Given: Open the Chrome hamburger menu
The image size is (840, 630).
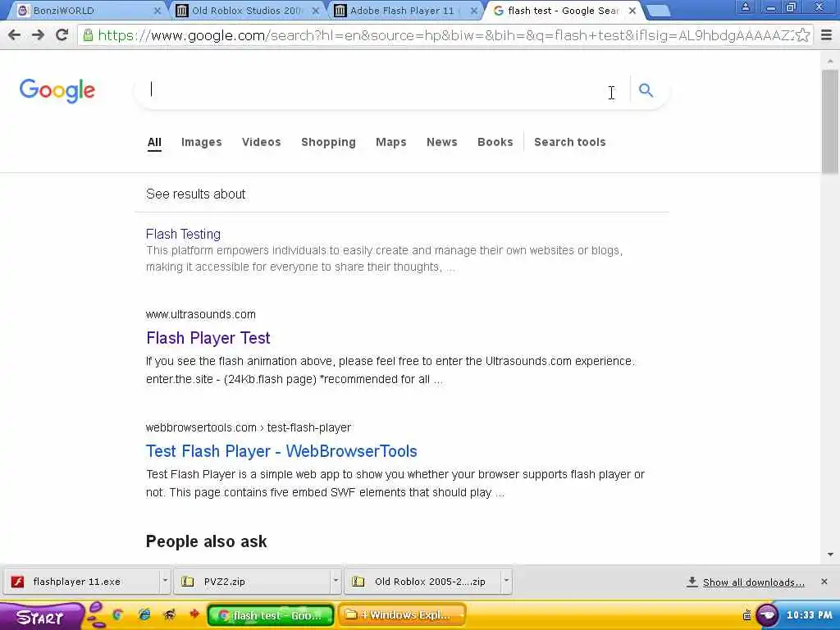Looking at the screenshot, I should point(827,35).
